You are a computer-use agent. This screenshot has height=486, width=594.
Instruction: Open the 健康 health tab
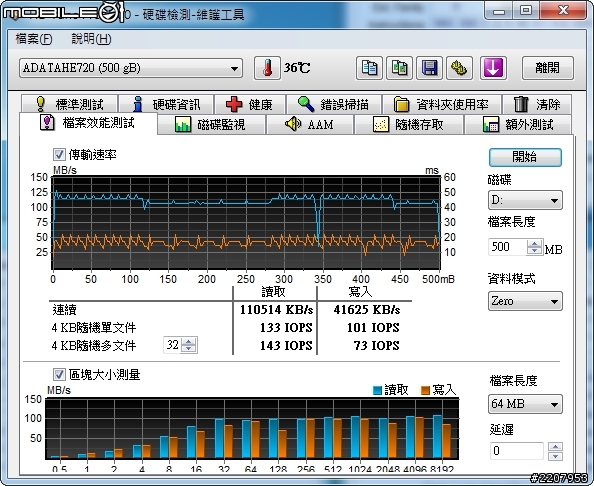click(x=250, y=104)
